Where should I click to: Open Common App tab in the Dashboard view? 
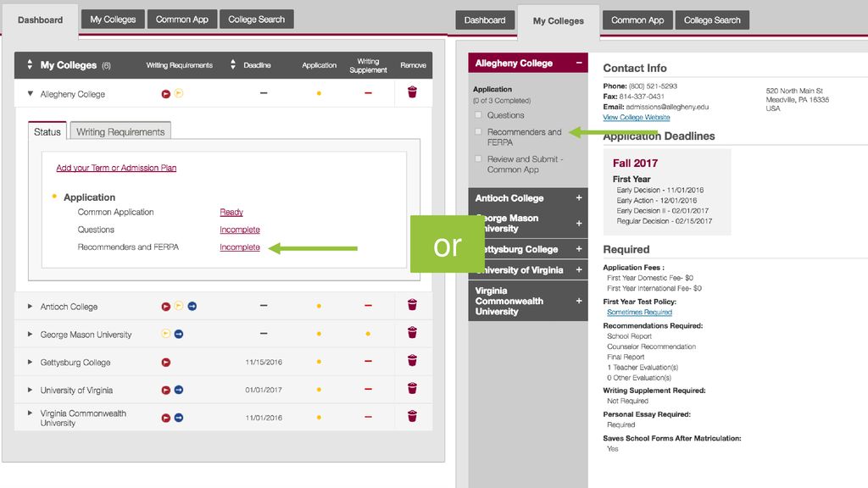click(182, 19)
